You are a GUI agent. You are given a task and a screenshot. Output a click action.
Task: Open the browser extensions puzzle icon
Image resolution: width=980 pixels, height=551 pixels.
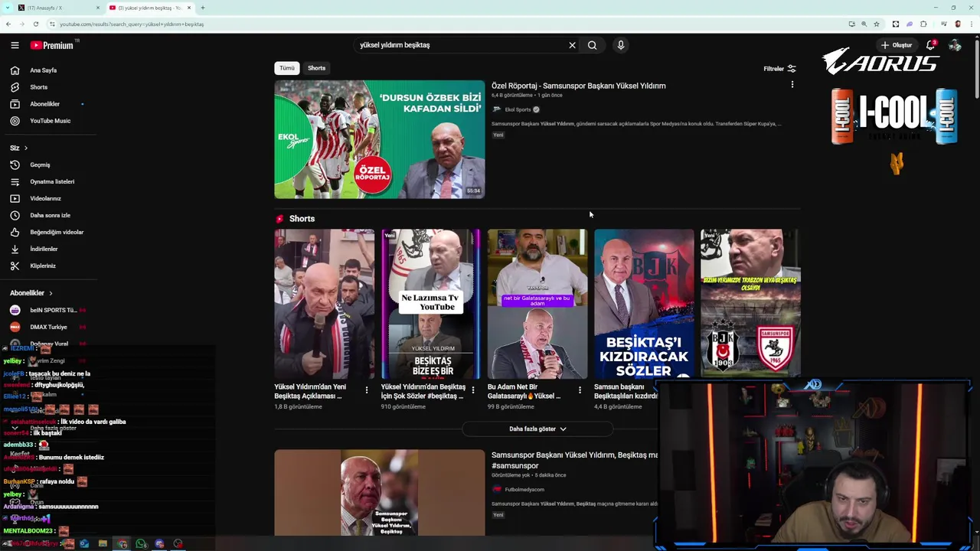click(923, 24)
